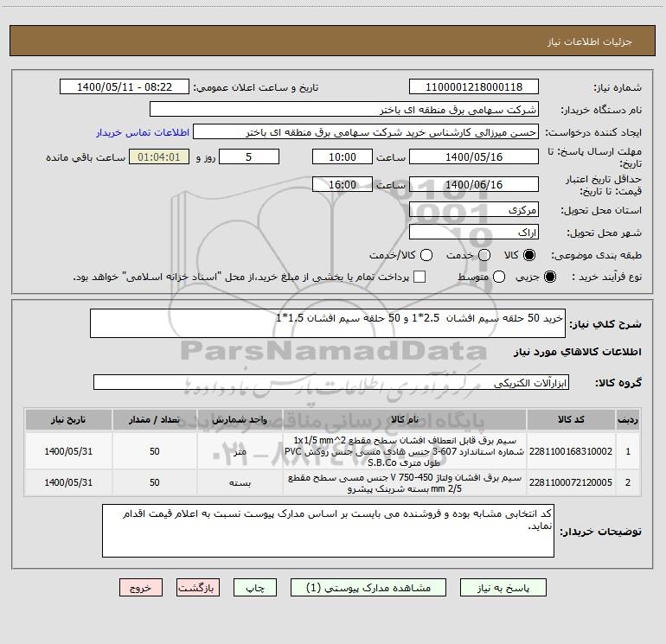This screenshot has height=644, width=666.
Task: Select the متوسط purchase type radio
Action: pos(499,277)
